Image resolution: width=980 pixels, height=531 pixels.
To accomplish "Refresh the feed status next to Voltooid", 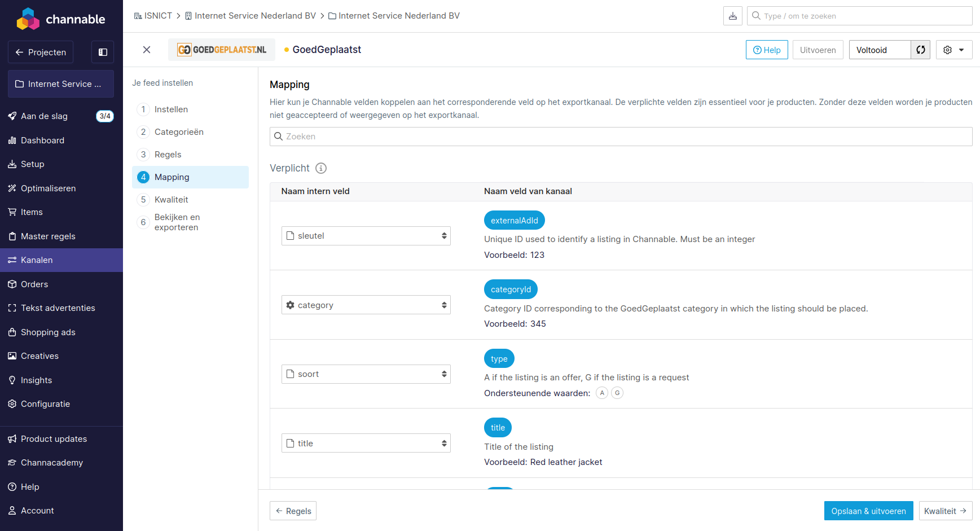I will [x=921, y=50].
